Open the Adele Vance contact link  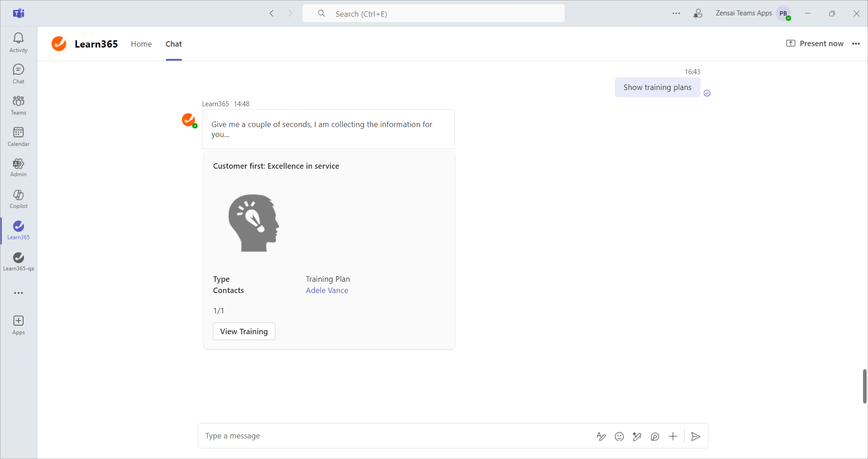pos(327,290)
